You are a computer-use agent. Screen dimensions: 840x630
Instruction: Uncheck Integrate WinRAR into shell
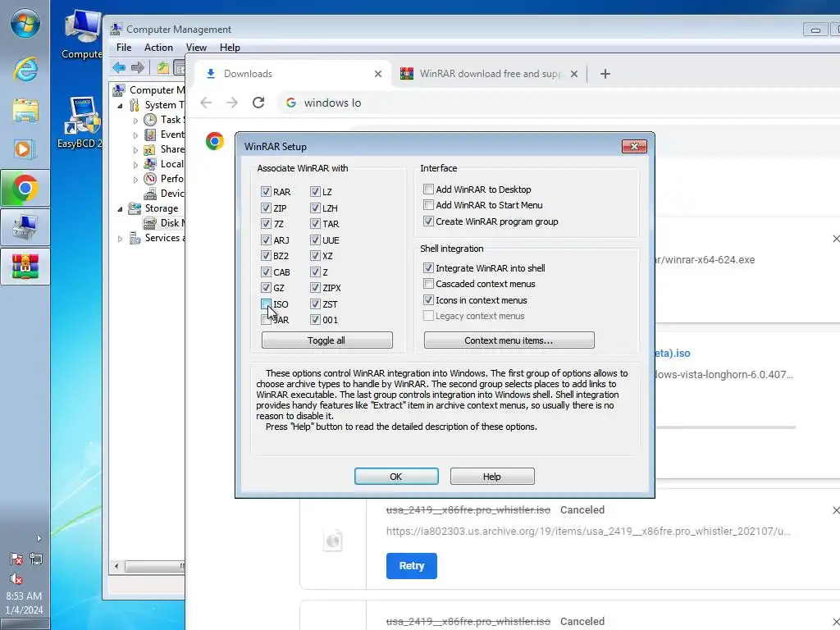tap(428, 268)
